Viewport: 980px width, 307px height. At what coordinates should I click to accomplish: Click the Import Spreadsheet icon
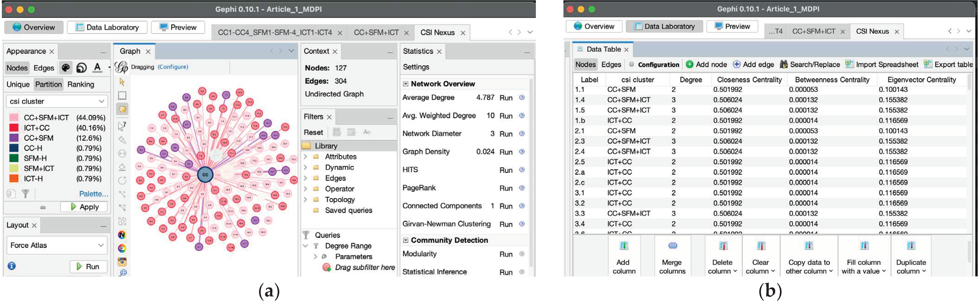point(849,64)
